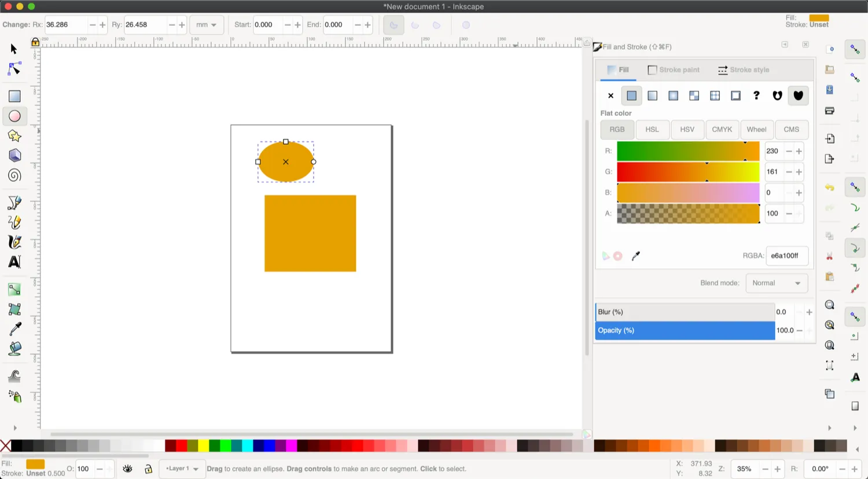
Task: Select the Ellipse tool
Action: (x=14, y=116)
